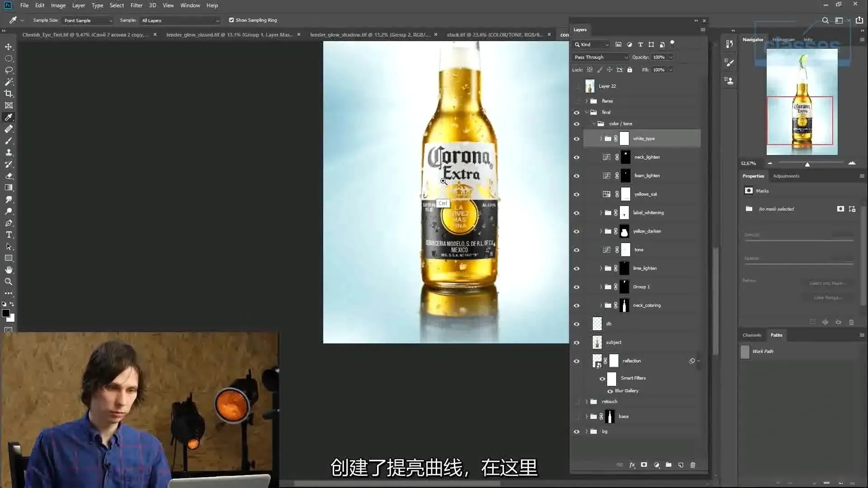
Task: Hide the foam_lighten layer
Action: (576, 176)
